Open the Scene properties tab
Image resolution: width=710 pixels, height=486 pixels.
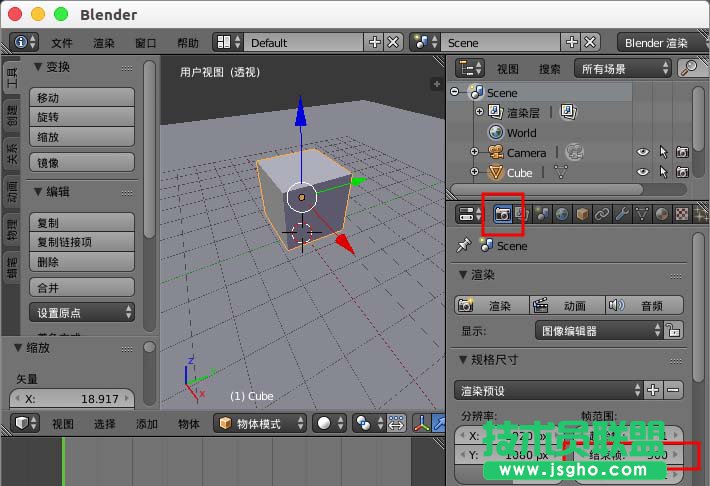coord(542,214)
